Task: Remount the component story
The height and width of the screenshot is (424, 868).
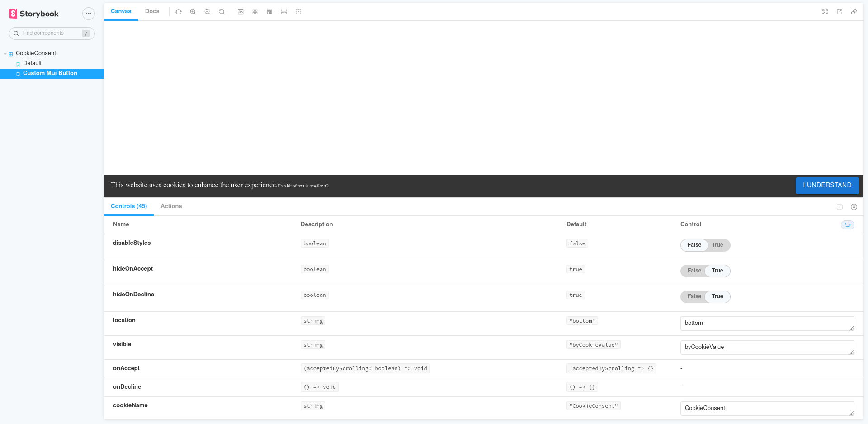Action: 179,12
